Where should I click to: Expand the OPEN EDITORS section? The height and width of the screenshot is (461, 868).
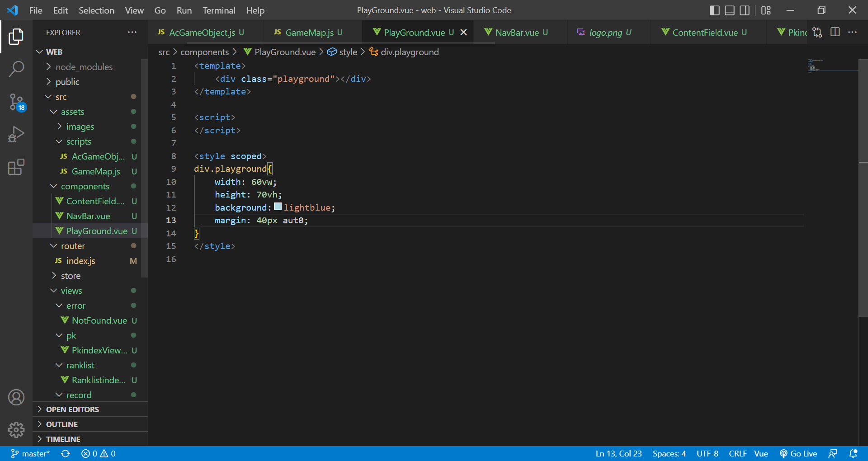(x=90, y=409)
